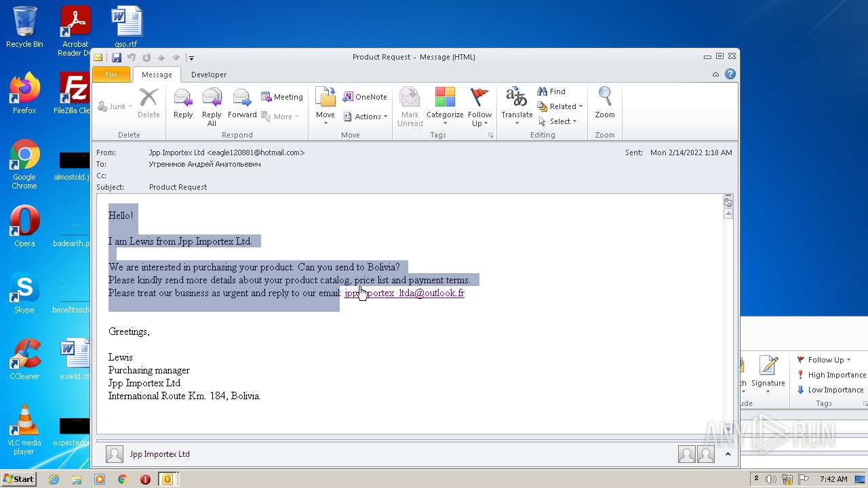
Task: Switch to the Message ribbon tab
Action: coord(157,75)
